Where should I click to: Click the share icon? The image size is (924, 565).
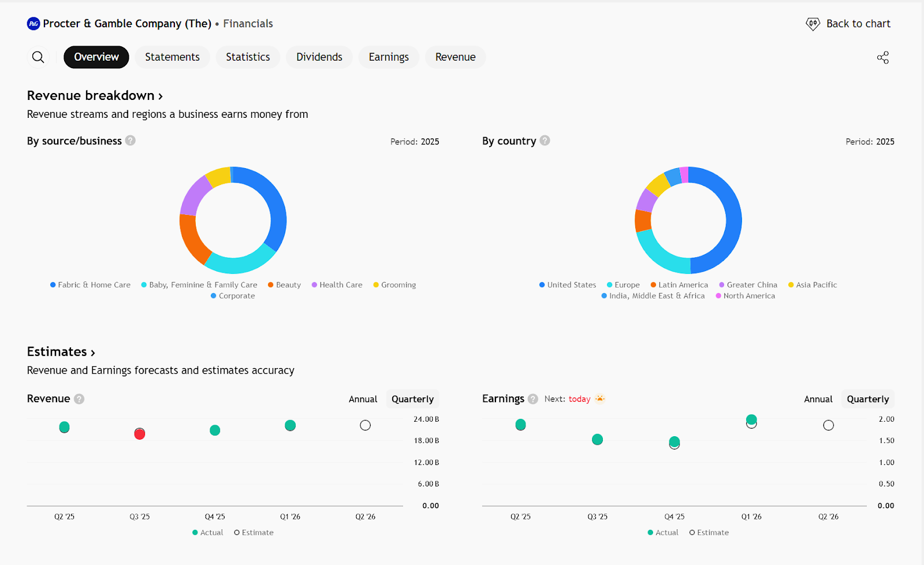coord(882,57)
